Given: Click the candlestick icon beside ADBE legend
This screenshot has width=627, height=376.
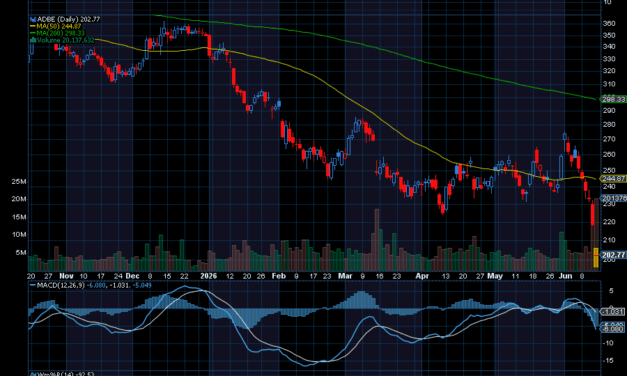Looking at the screenshot, I should (x=33, y=19).
